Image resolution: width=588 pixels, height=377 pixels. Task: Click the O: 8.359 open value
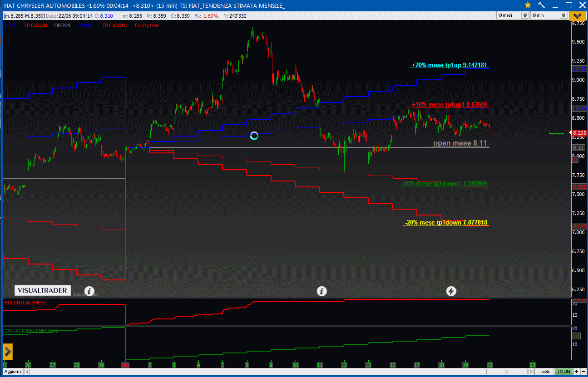(x=180, y=16)
